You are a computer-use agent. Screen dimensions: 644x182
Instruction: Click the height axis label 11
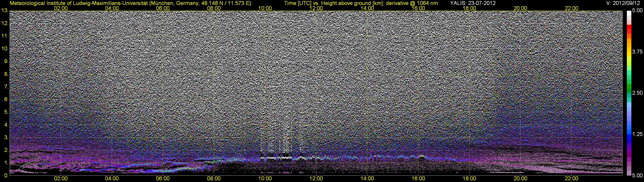5,36
